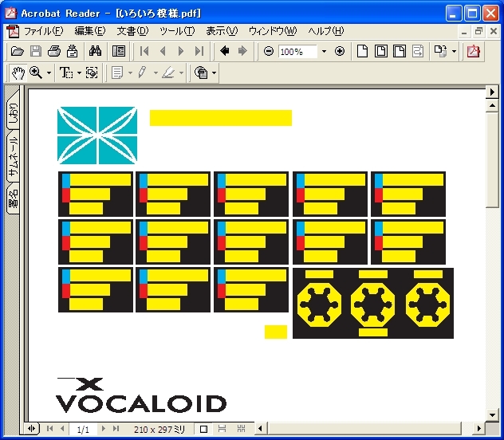
Task: Go to last page in toolbar
Action: 199,51
